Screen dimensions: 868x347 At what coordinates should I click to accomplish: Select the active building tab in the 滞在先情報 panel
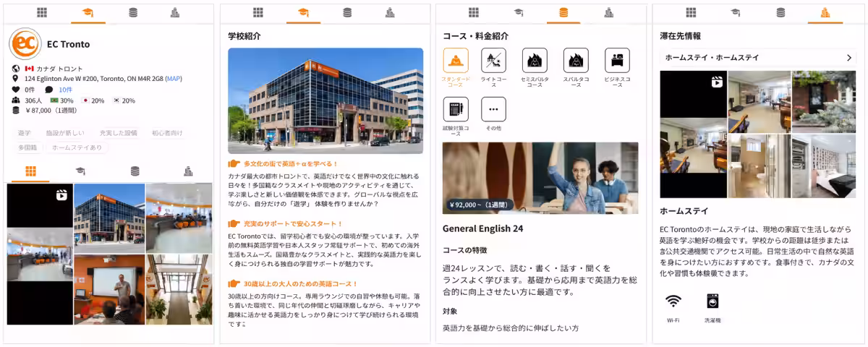[x=825, y=12]
